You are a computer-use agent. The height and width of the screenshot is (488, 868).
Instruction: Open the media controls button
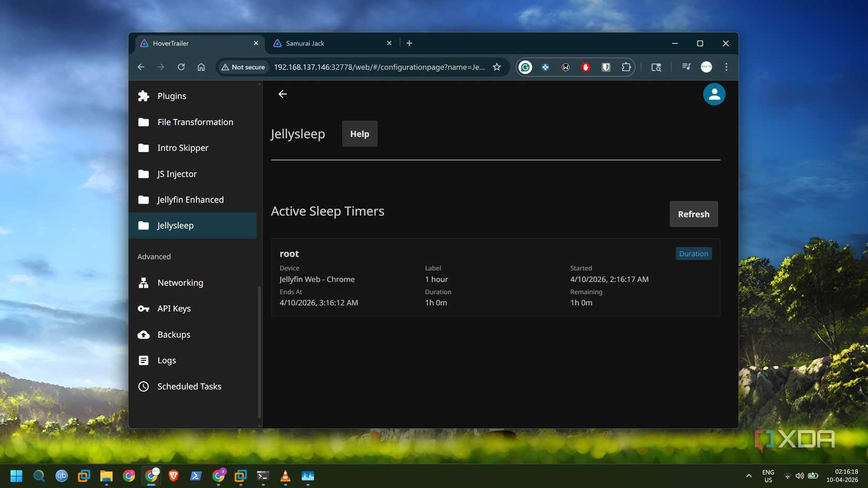pos(686,67)
